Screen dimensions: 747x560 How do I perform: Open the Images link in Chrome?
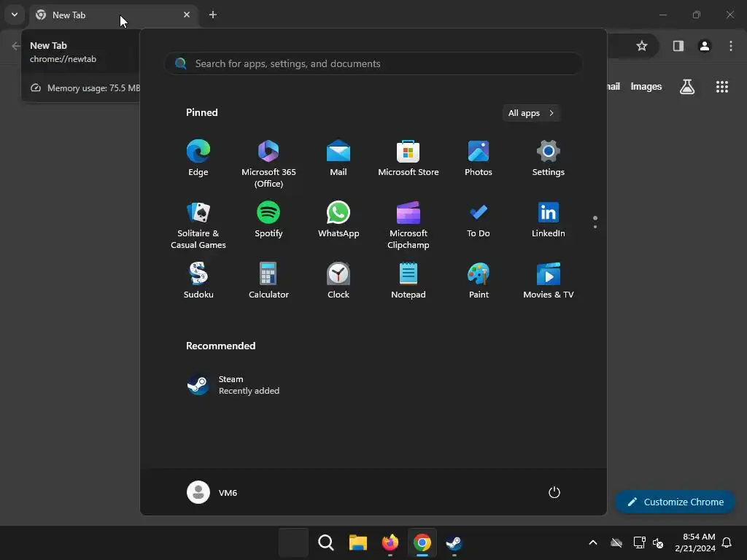tap(646, 87)
